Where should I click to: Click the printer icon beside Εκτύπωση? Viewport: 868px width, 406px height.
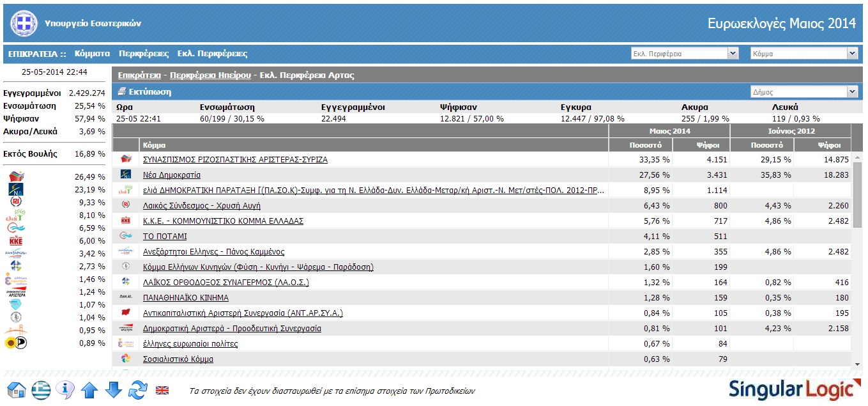pyautogui.click(x=121, y=92)
